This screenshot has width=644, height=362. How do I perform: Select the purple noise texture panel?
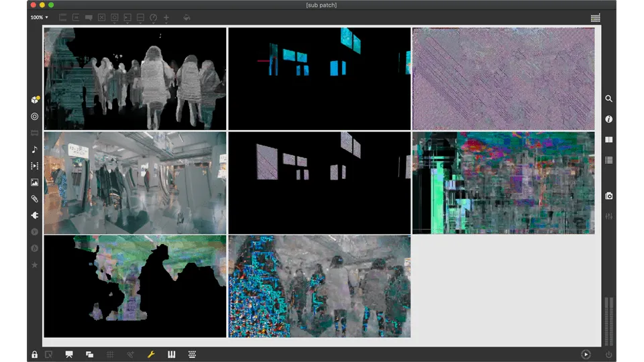coord(504,79)
